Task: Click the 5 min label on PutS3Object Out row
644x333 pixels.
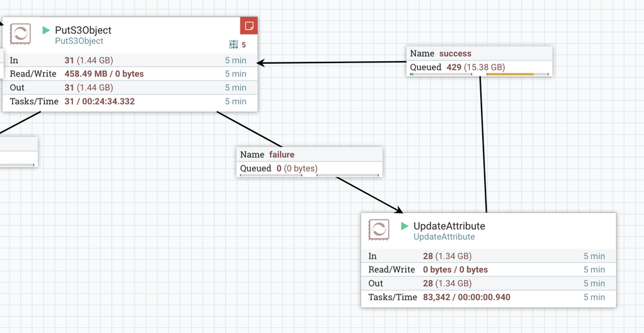Action: tap(236, 88)
